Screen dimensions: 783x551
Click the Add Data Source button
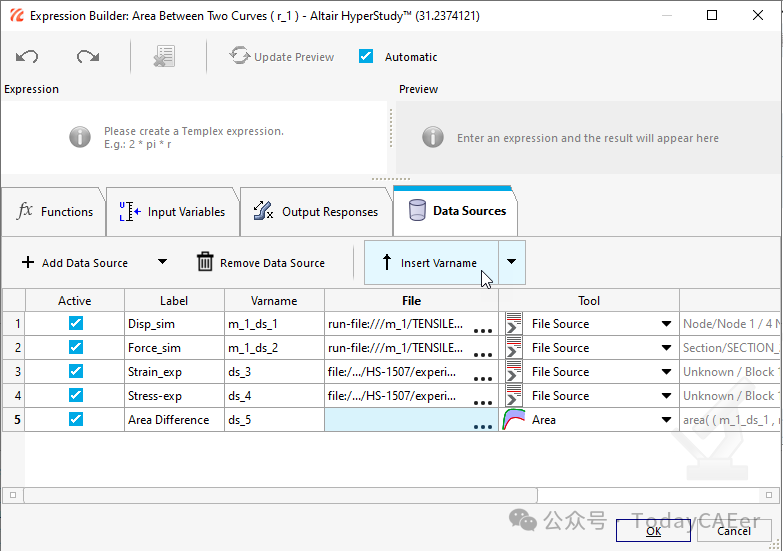tap(75, 263)
